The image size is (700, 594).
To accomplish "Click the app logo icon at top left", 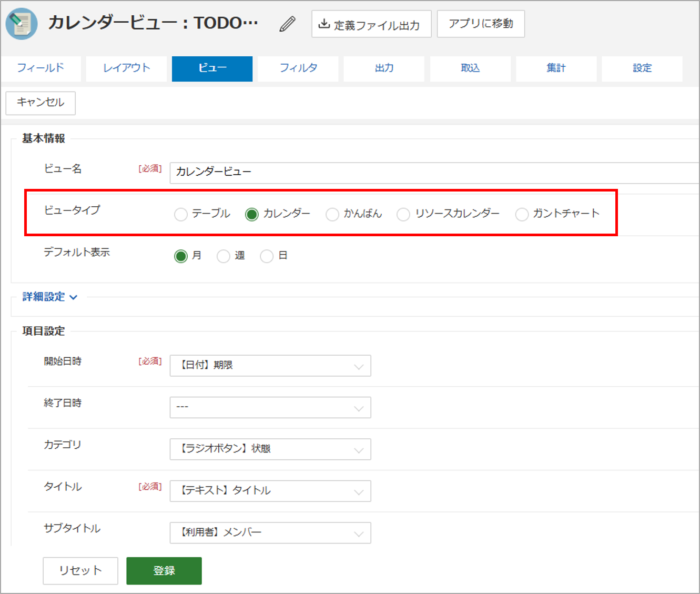I will 21,24.
